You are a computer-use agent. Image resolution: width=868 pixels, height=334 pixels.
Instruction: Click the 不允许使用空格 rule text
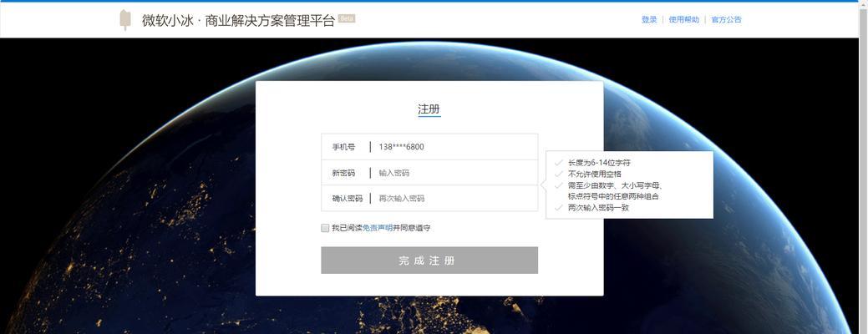[595, 174]
